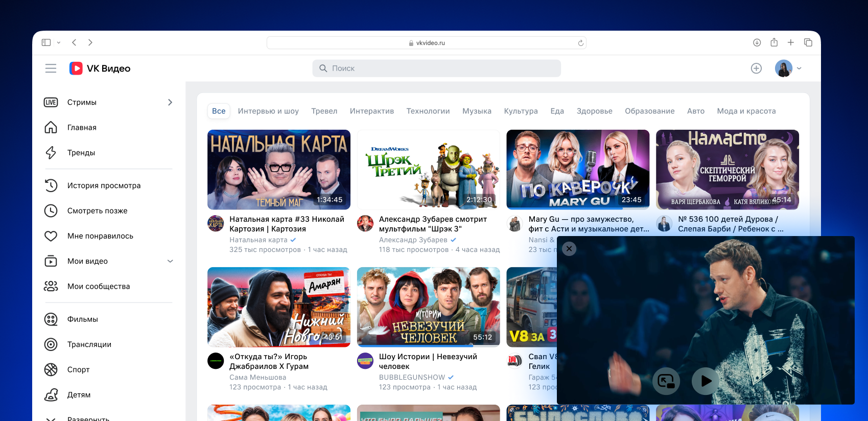Open the profile dropdown chevron
Image resolution: width=868 pixels, height=421 pixels.
point(799,68)
